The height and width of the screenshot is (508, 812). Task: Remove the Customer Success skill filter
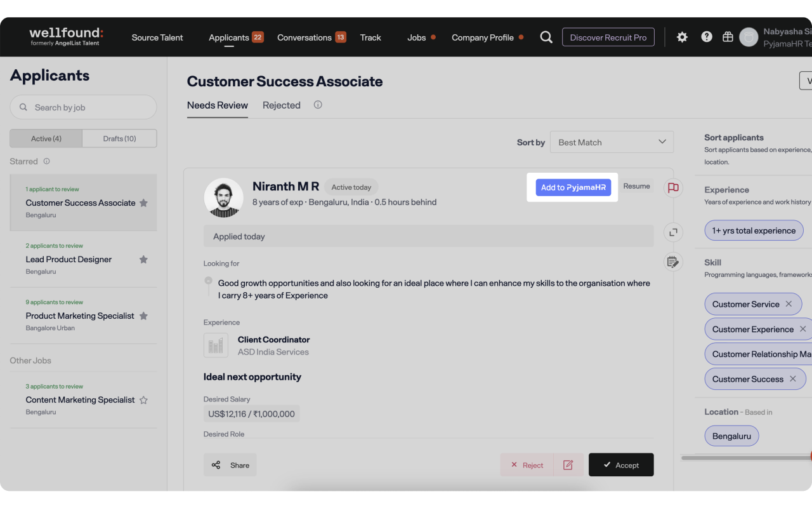793,378
